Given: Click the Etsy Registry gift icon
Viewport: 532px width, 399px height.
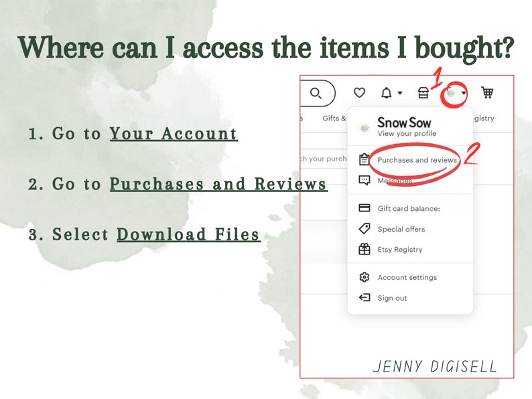Looking at the screenshot, I should click(x=364, y=249).
